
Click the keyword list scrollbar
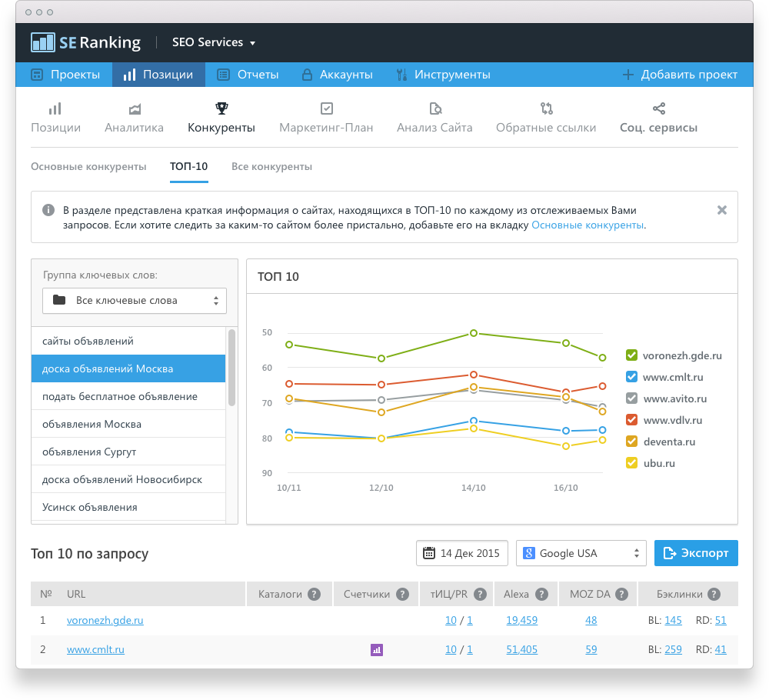click(x=232, y=368)
